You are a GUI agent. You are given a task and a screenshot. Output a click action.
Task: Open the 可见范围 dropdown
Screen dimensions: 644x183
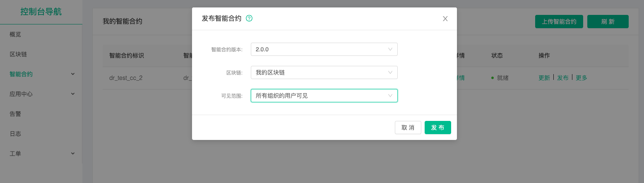coord(324,96)
